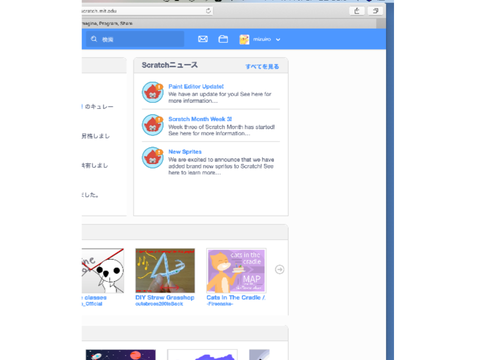Reload page using address bar icon
Image resolution: width=480 pixels, height=360 pixels.
[x=208, y=11]
